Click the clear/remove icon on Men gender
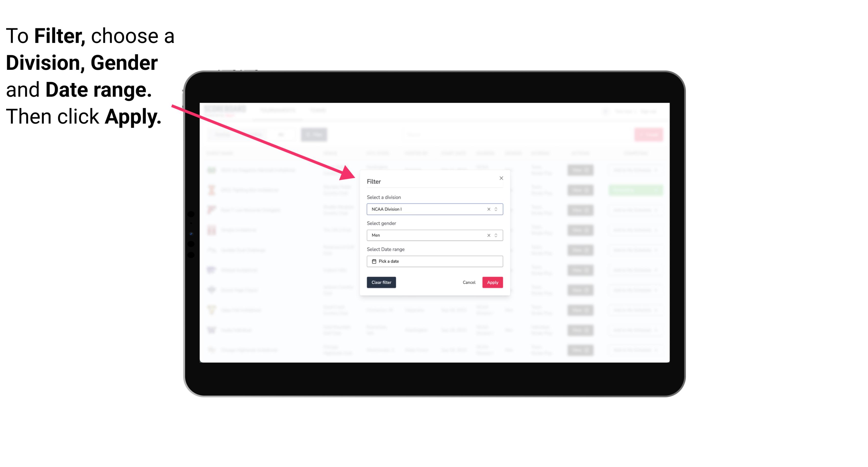 point(488,235)
